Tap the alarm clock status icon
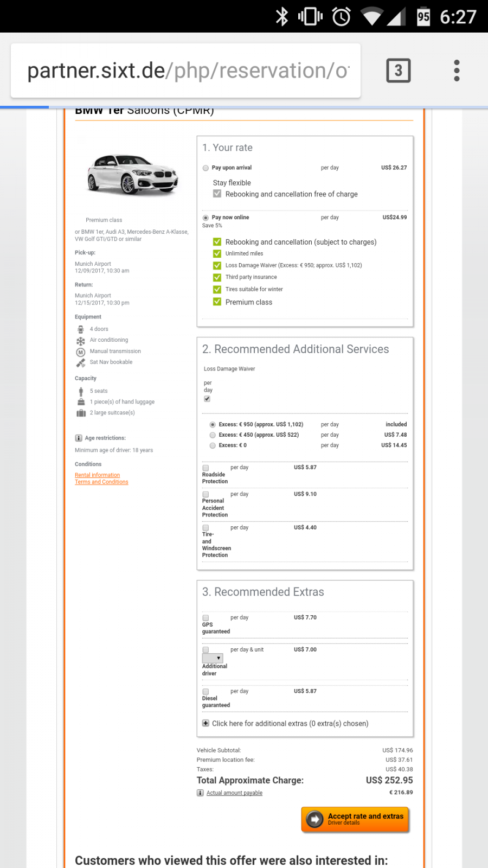Viewport: 488px width, 868px height. point(341,16)
